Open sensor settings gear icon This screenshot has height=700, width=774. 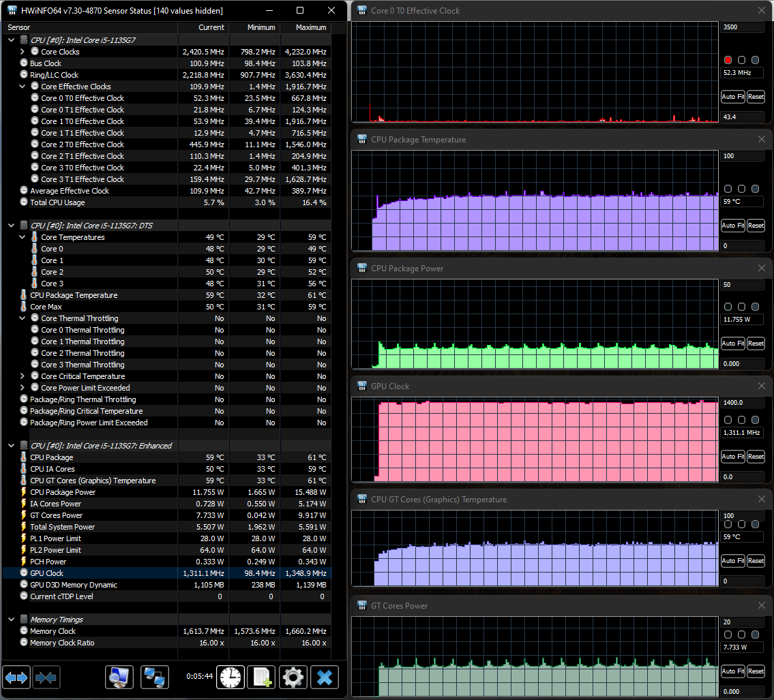click(x=293, y=678)
